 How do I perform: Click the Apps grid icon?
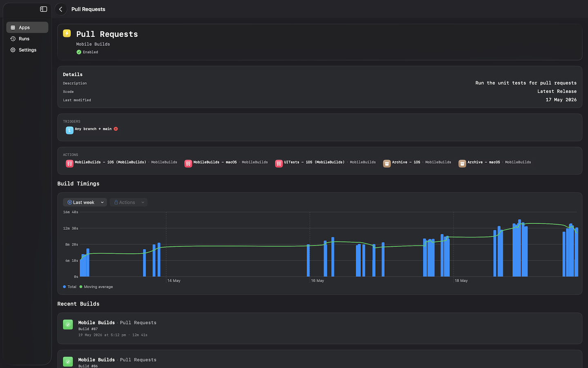coord(13,27)
